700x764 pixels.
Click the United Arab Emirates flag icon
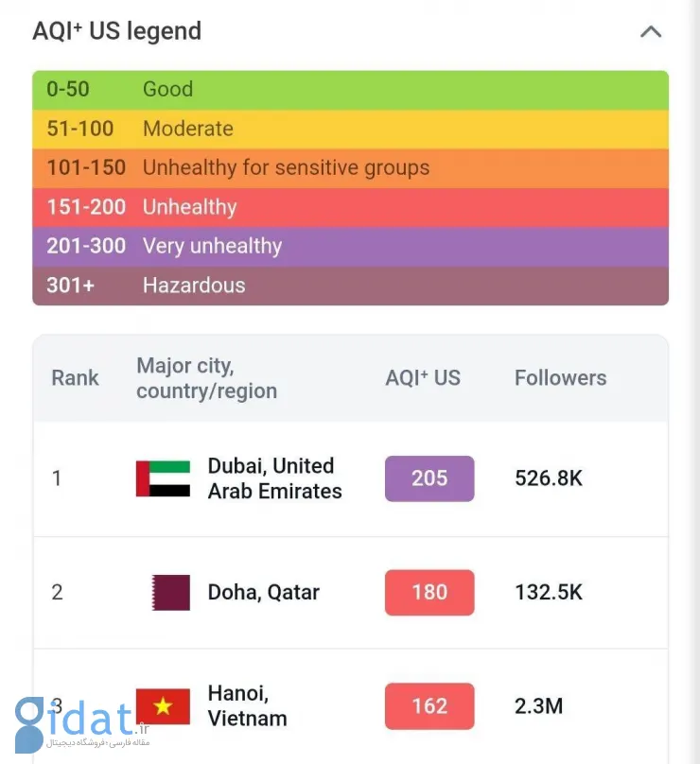tap(163, 478)
